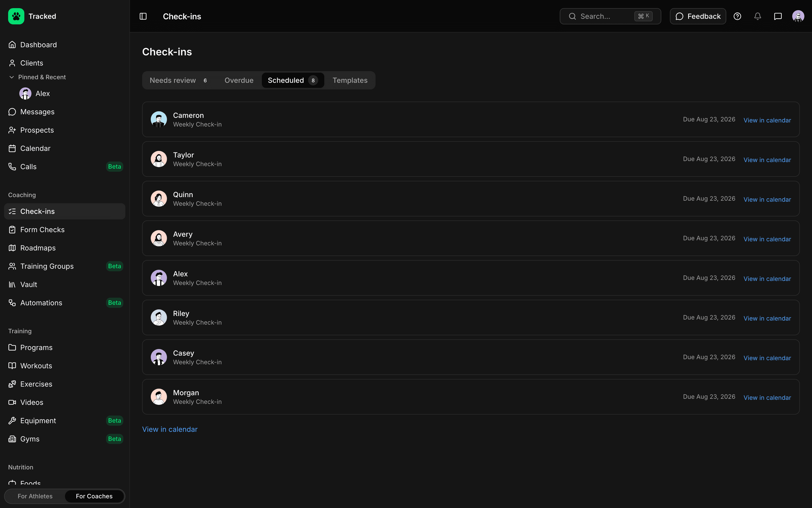View Morgan's check-in in calendar
Image resolution: width=812 pixels, height=508 pixels.
click(767, 398)
